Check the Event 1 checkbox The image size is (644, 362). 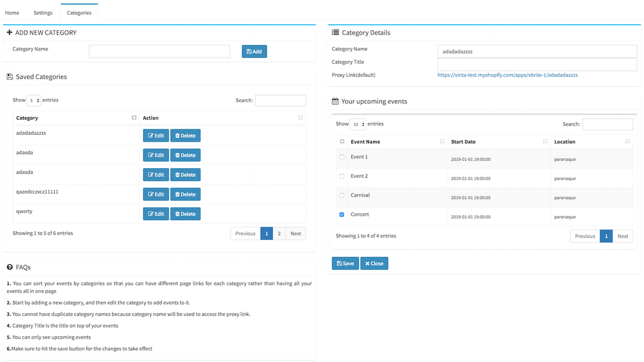[x=342, y=157]
